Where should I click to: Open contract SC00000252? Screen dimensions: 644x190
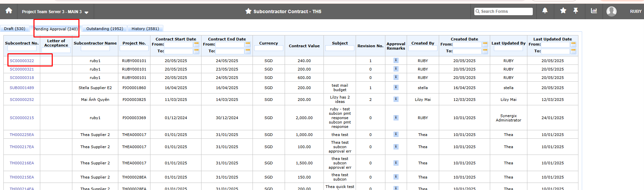[x=22, y=100]
